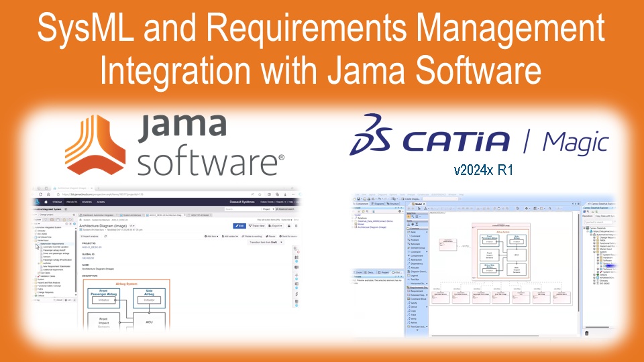Open the Export dropdown in Jama
The height and width of the screenshot is (362, 644).
(x=276, y=226)
